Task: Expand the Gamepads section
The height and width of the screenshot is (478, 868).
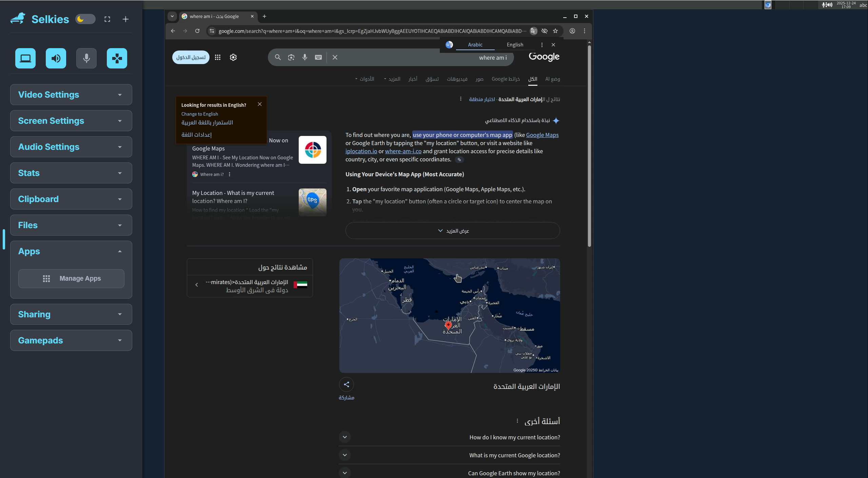Action: 71,340
